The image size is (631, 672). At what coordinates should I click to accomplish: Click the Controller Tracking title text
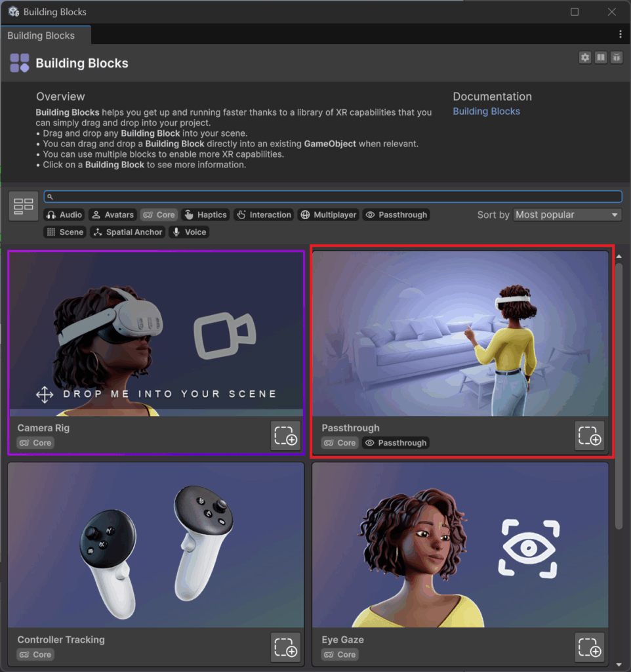click(61, 639)
